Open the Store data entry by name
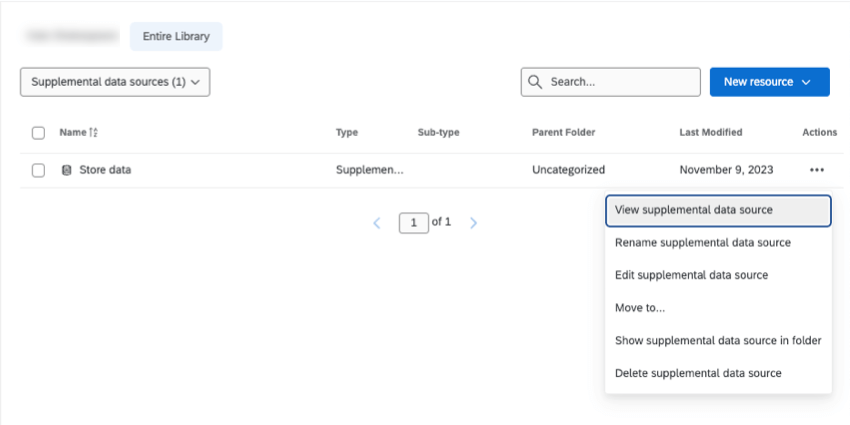Viewport: 850px width, 425px height. coord(105,170)
